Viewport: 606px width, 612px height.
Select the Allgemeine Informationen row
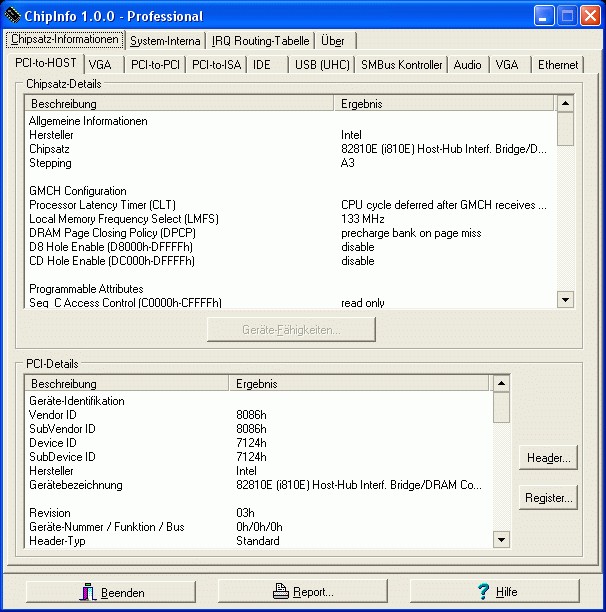290,121
